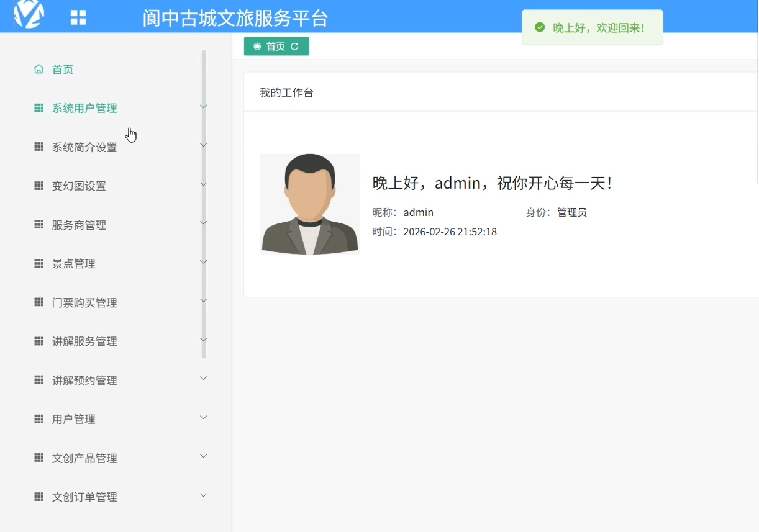This screenshot has width=759, height=532.
Task: Click refresh icon on 首页 tab
Action: point(294,47)
